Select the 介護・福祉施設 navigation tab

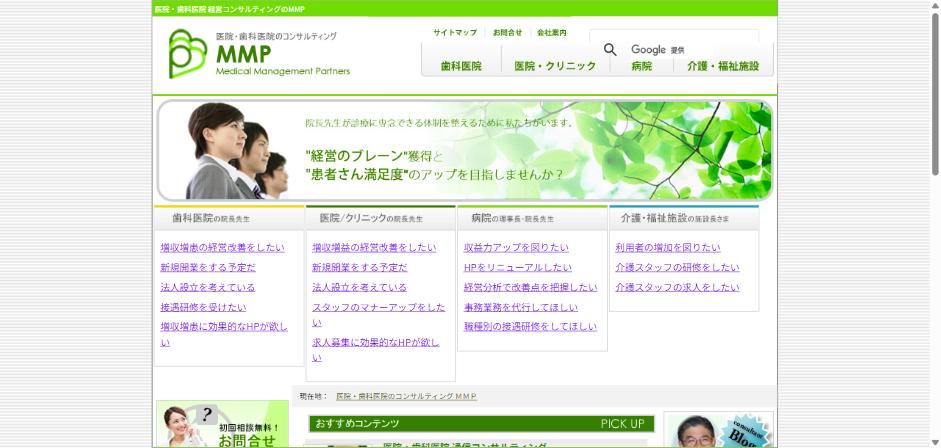click(723, 67)
